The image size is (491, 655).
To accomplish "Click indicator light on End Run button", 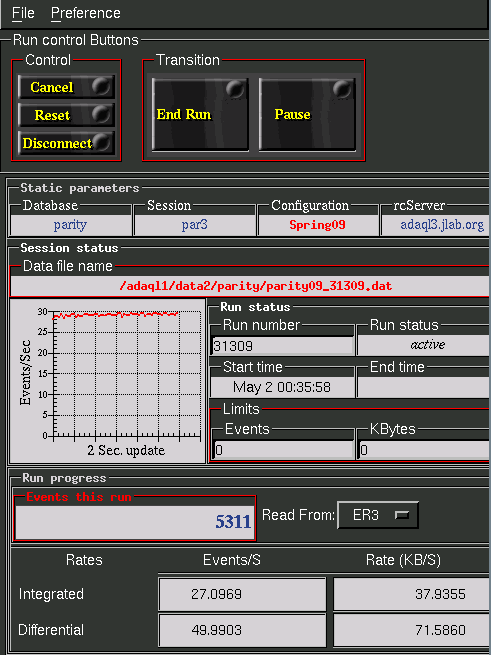I will tap(235, 89).
